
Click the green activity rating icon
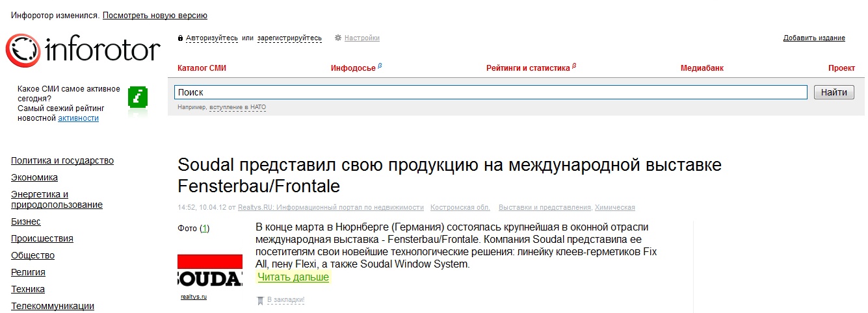[137, 96]
